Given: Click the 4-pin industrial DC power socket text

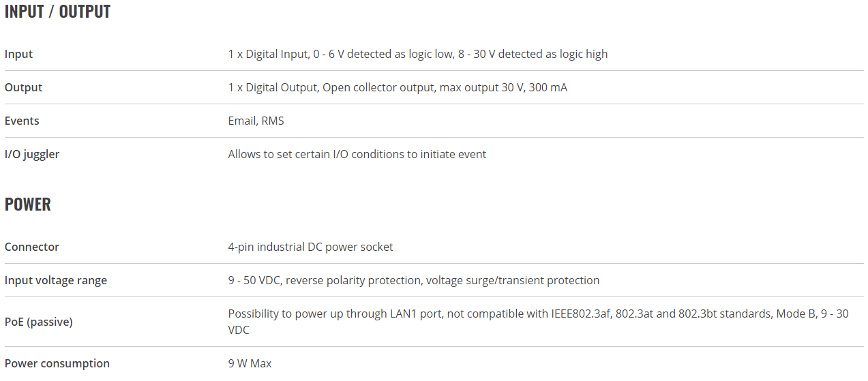Looking at the screenshot, I should [311, 247].
